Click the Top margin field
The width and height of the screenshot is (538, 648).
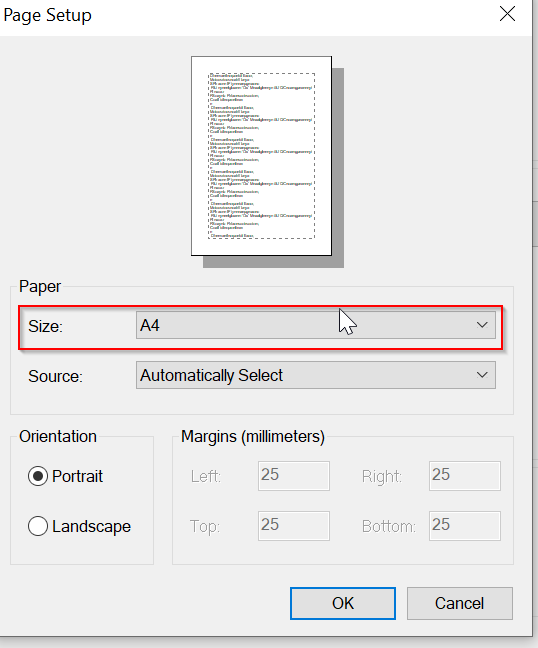point(294,526)
